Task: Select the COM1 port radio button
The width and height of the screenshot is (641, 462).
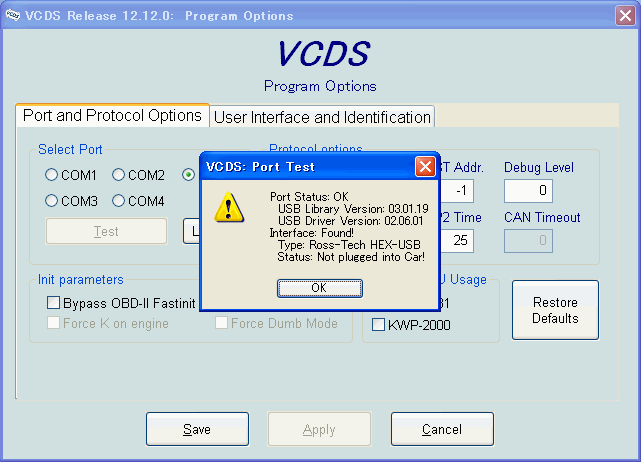Action: [x=51, y=175]
